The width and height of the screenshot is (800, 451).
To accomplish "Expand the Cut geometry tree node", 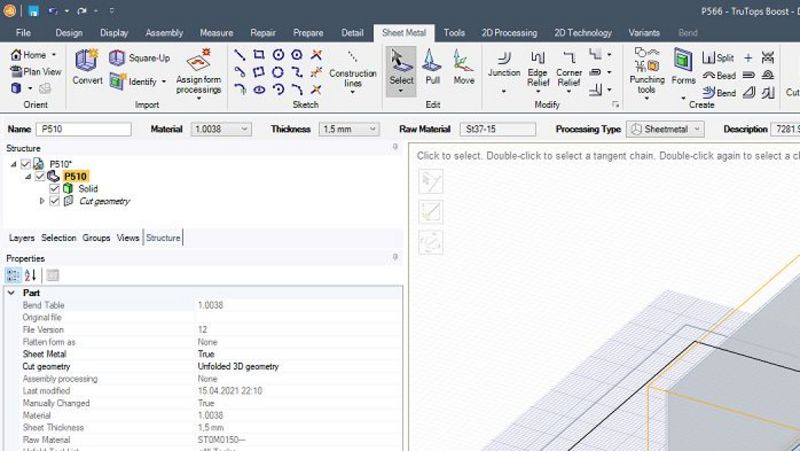I will (x=42, y=201).
